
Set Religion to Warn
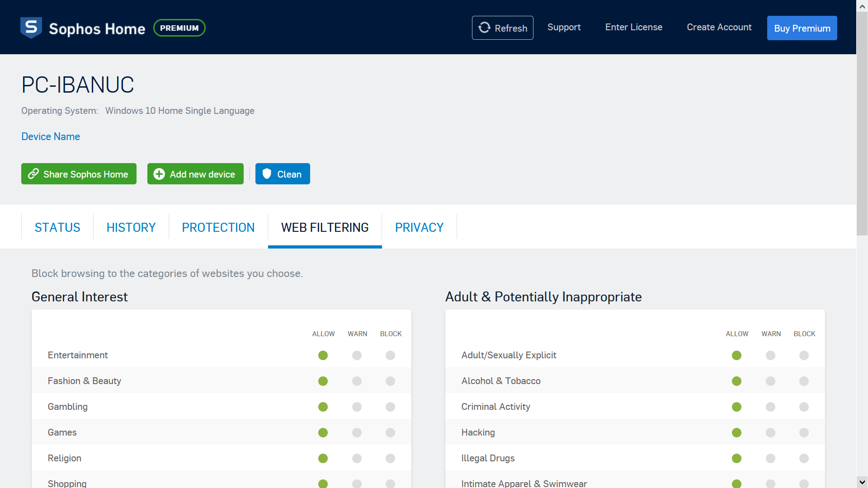(x=357, y=458)
